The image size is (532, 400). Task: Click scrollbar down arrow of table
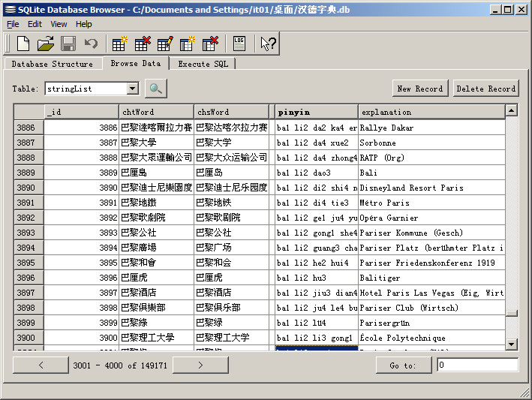(x=511, y=344)
